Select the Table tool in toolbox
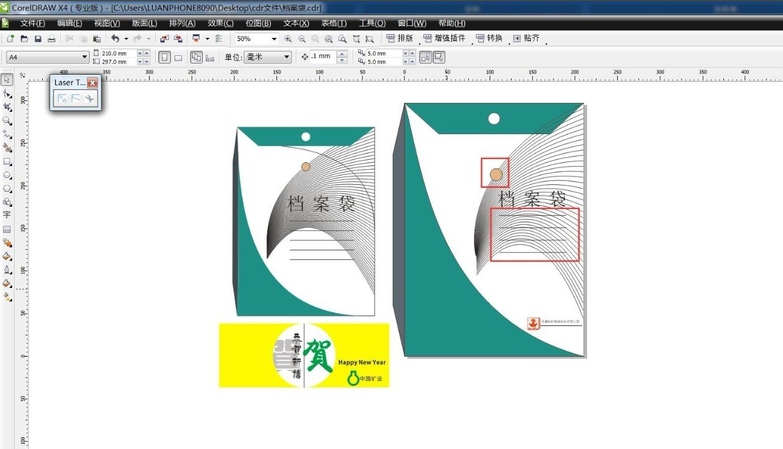 pos(7,229)
